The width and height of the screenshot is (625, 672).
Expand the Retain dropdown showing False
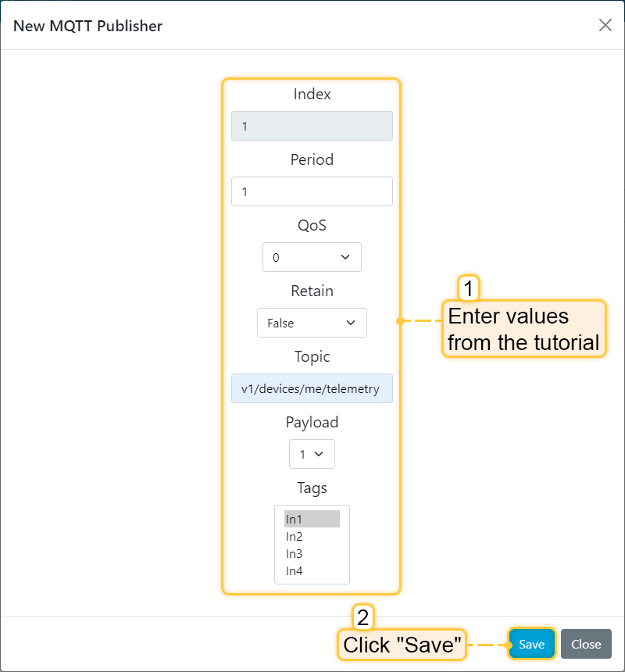pos(312,323)
